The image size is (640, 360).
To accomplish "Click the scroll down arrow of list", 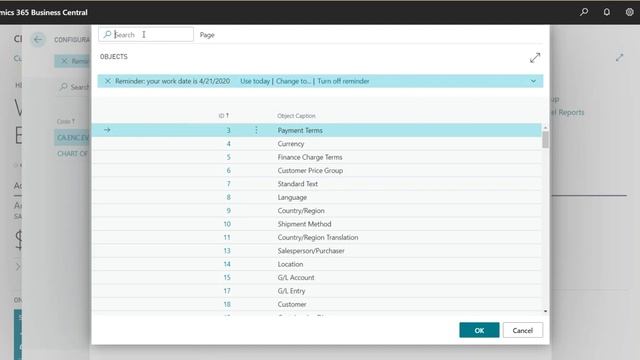I will point(545,311).
